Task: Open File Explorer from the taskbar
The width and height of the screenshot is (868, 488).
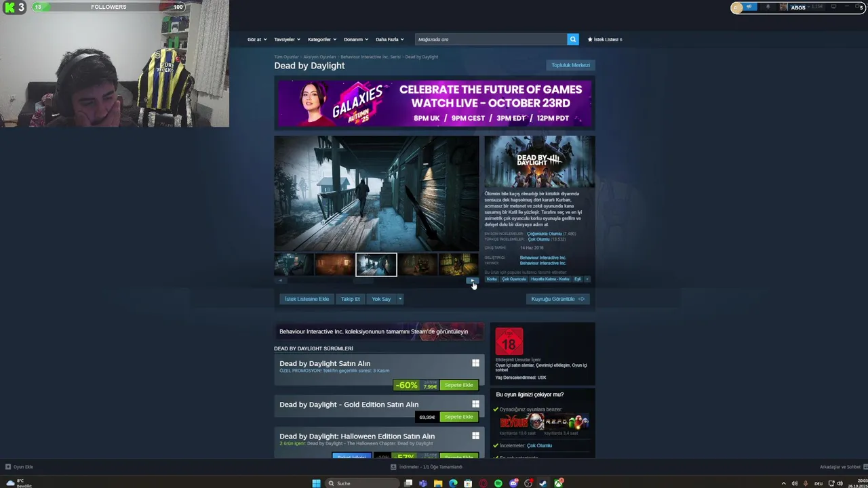Action: coord(438,483)
